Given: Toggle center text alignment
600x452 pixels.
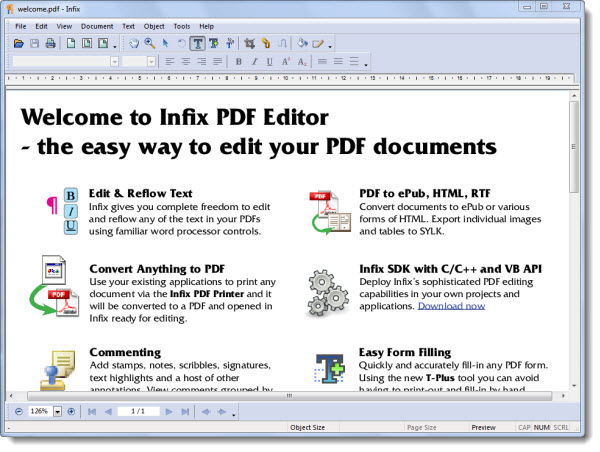Looking at the screenshot, I should click(186, 62).
